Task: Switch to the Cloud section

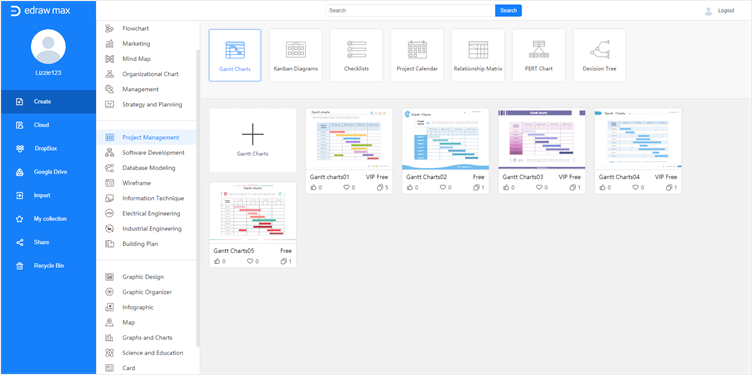Action: click(48, 125)
